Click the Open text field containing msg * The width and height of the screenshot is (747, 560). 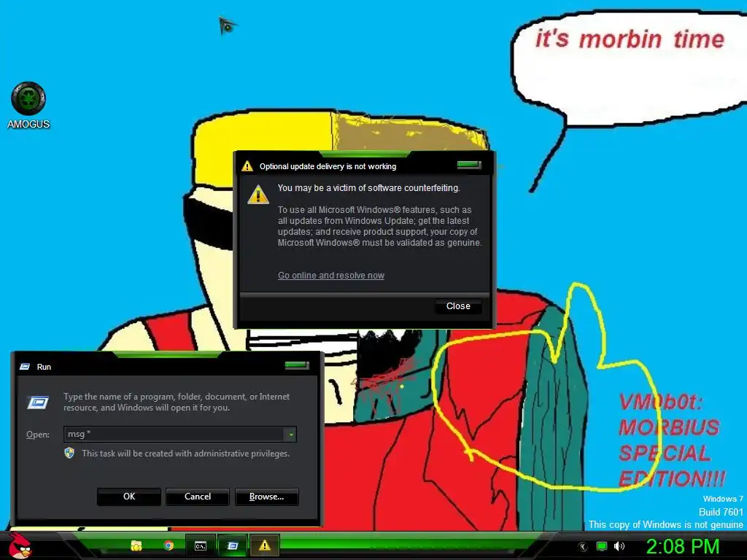click(174, 434)
